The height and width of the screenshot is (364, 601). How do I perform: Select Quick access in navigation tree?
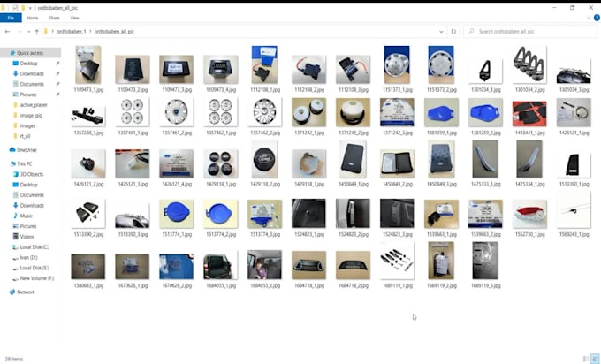point(27,53)
